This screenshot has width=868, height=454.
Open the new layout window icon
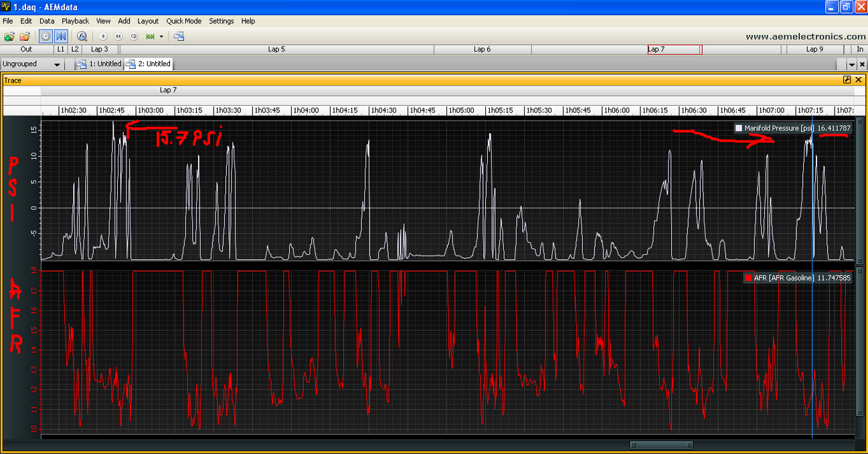tap(179, 36)
